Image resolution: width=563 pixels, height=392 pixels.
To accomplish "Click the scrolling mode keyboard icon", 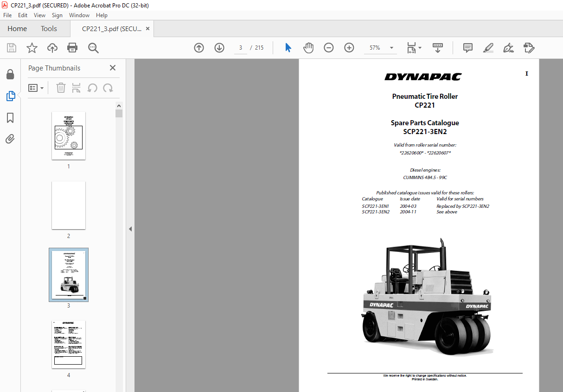I will [438, 48].
